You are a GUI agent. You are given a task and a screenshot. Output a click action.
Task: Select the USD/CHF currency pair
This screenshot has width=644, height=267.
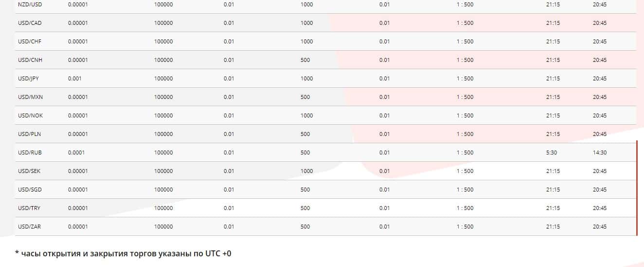tap(30, 41)
